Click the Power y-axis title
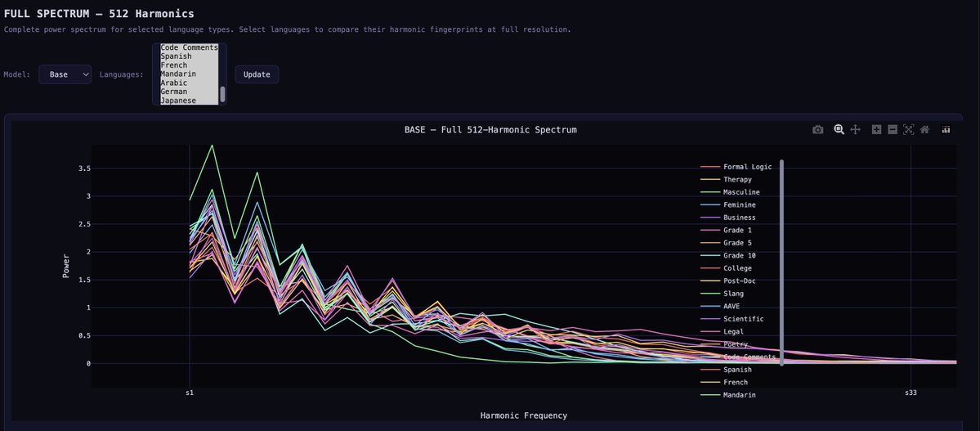Image resolution: width=980 pixels, height=431 pixels. [x=65, y=266]
